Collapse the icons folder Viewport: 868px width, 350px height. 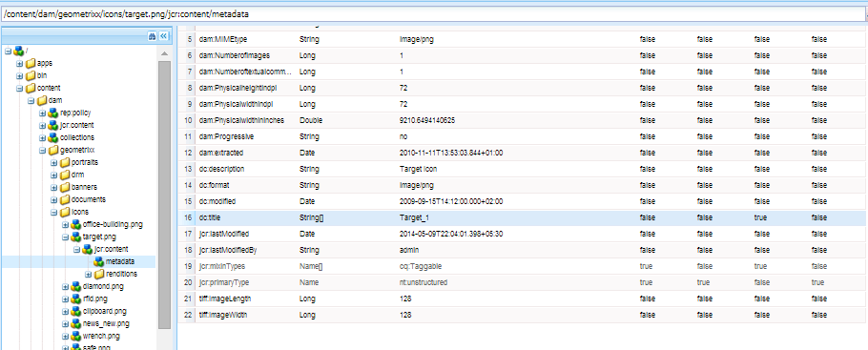coord(54,212)
